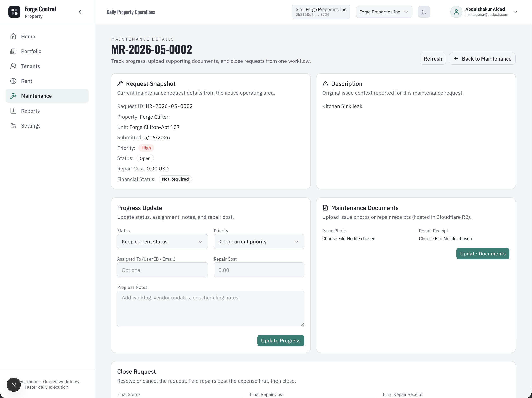Image resolution: width=532 pixels, height=398 pixels.
Task: Click the Site: Forge Properties Inc badge
Action: click(321, 12)
